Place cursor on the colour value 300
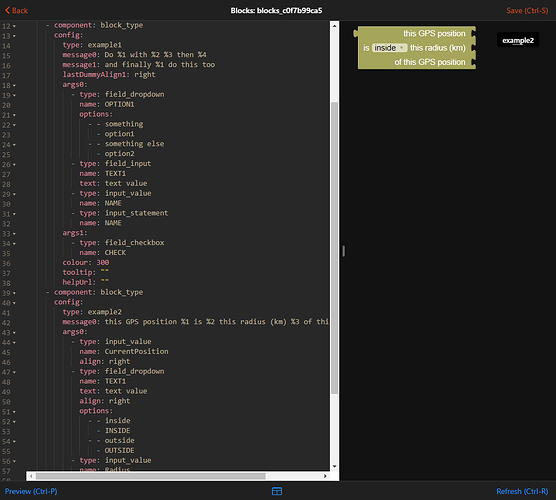The image size is (556, 500). pyautogui.click(x=103, y=262)
